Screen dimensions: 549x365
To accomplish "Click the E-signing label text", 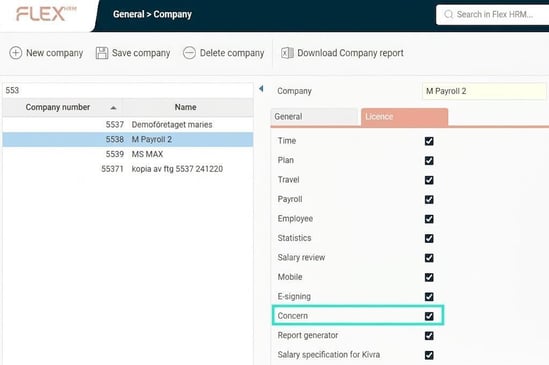I will (294, 297).
